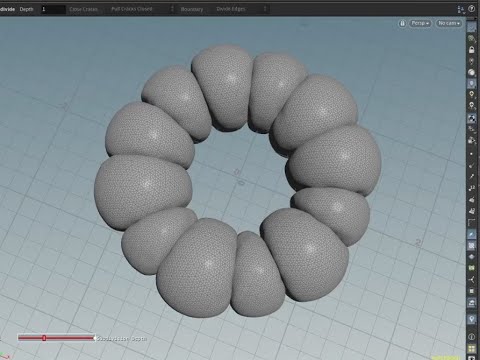Select the sphere headlight lighting icon
Screen dimensions: 480x360
(x=471, y=72)
